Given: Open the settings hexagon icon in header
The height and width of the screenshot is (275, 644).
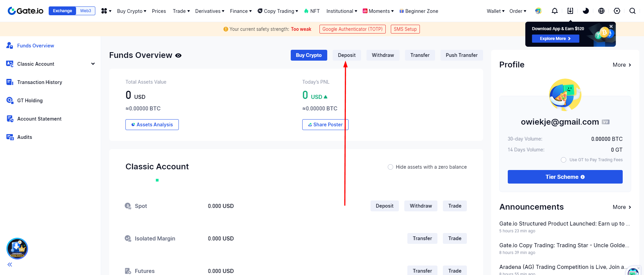Looking at the screenshot, I should coord(617,11).
